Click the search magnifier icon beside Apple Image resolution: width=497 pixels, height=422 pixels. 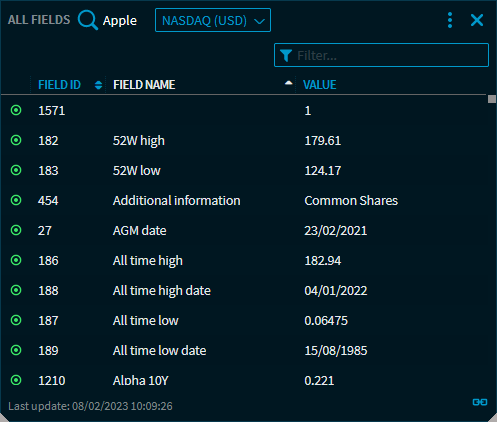88,20
